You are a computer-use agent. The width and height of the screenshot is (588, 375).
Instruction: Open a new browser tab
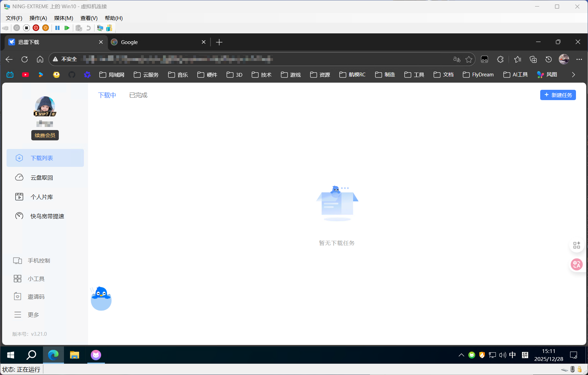(x=219, y=42)
